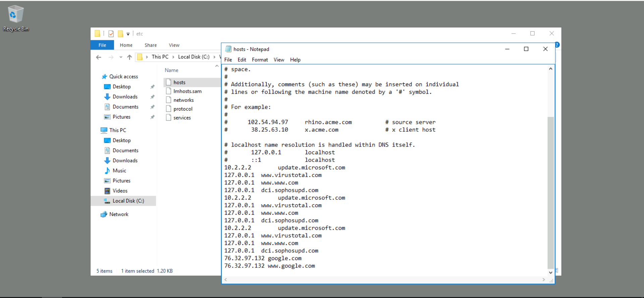Screen dimensions: 644x298
Task: Click 'x.acme.com' text in Notepad
Action: [x=322, y=130]
